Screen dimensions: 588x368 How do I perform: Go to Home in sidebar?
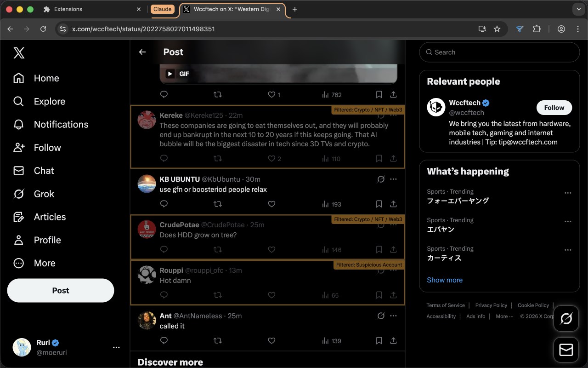pyautogui.click(x=36, y=78)
